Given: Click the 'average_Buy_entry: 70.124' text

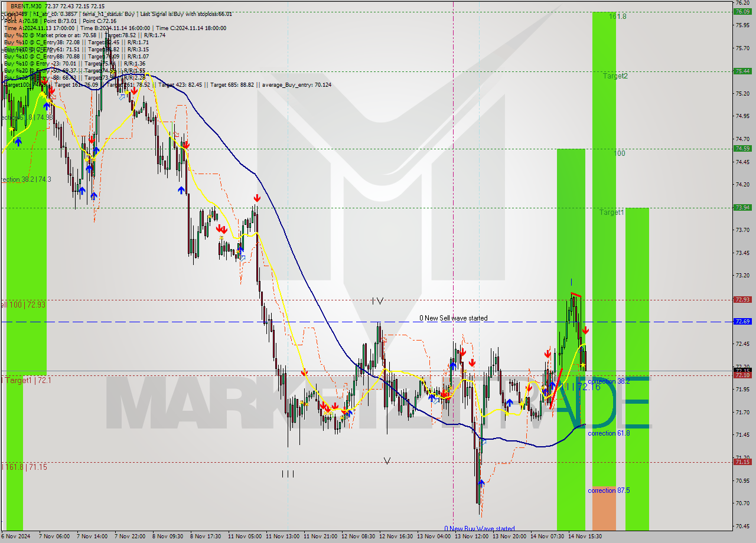Looking at the screenshot, I should [297, 84].
